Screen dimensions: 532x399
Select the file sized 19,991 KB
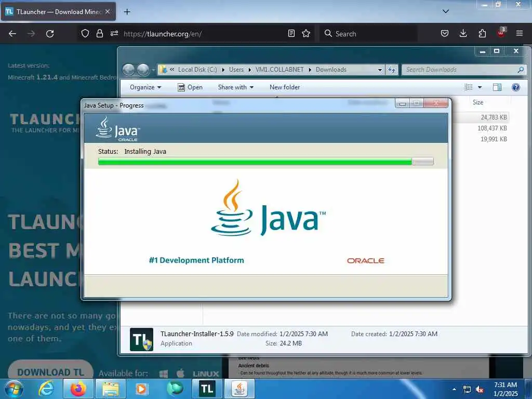pos(494,139)
